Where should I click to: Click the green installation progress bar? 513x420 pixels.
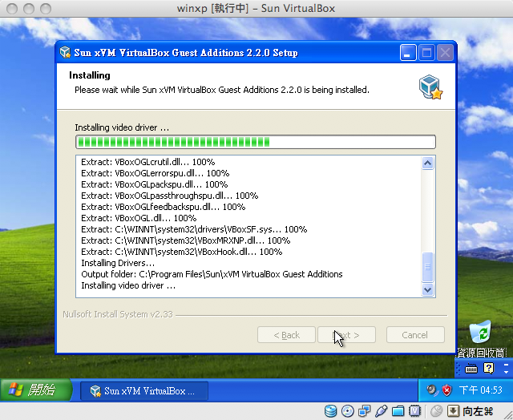click(256, 142)
